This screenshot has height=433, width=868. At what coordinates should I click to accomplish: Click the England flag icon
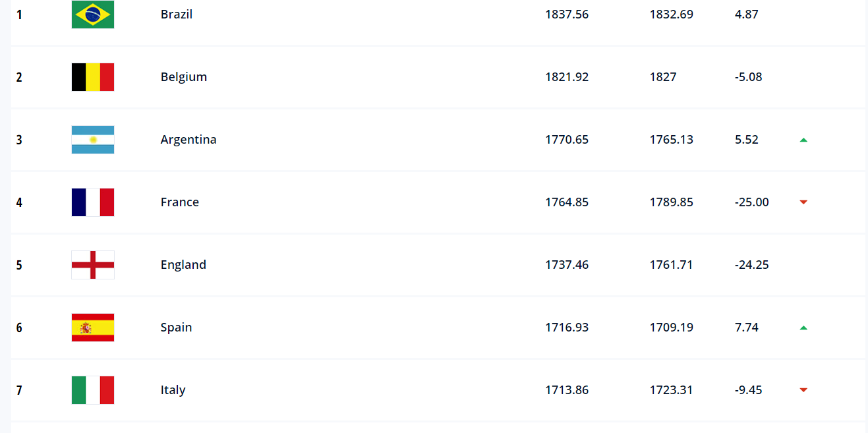(93, 265)
